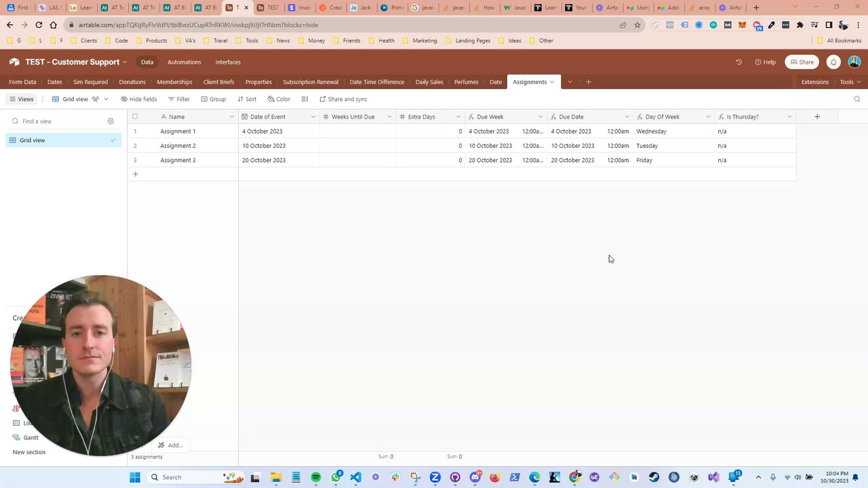The width and height of the screenshot is (868, 488).
Task: Open Form Data table tab
Action: 22,82
